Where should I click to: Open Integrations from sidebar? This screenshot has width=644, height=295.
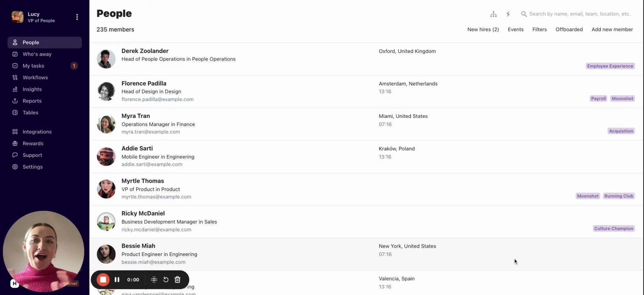coord(37,132)
